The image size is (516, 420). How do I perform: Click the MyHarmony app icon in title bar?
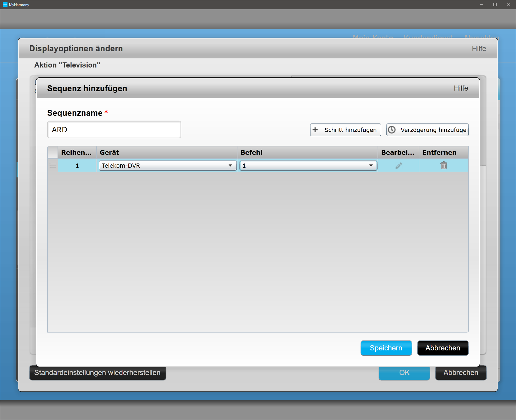[5, 4]
